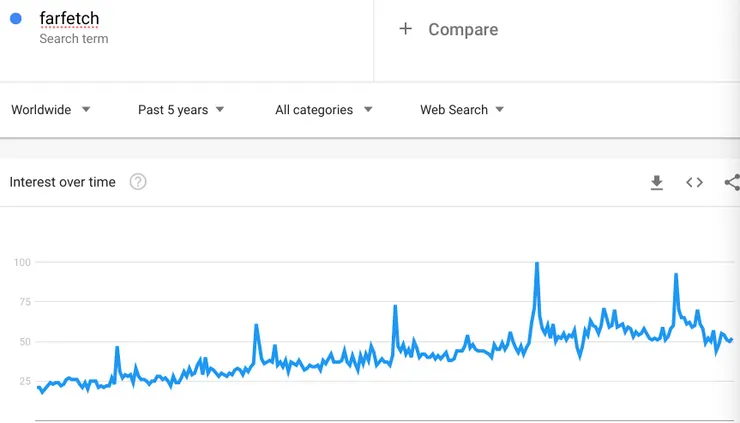
Task: Open the All categories dropdown
Action: click(324, 110)
